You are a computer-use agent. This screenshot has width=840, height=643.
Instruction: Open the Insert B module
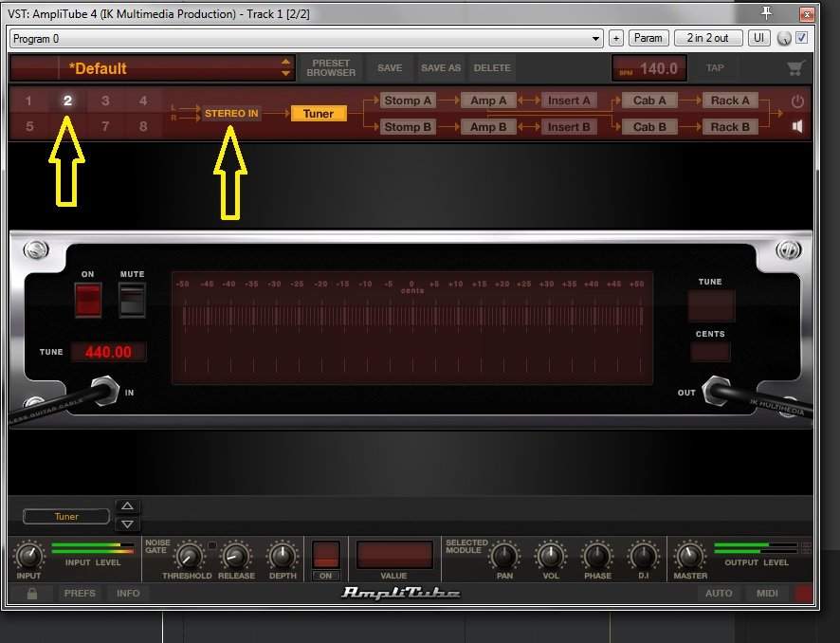click(x=569, y=127)
